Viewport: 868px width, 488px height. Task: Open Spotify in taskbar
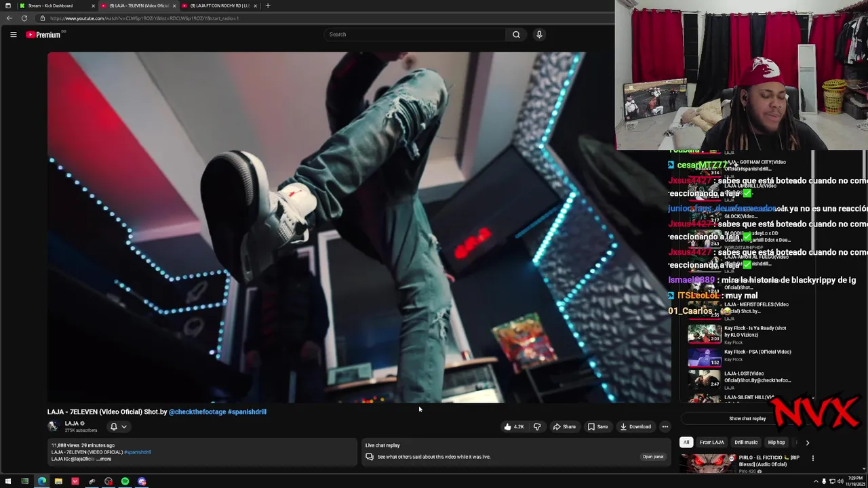[x=125, y=482]
